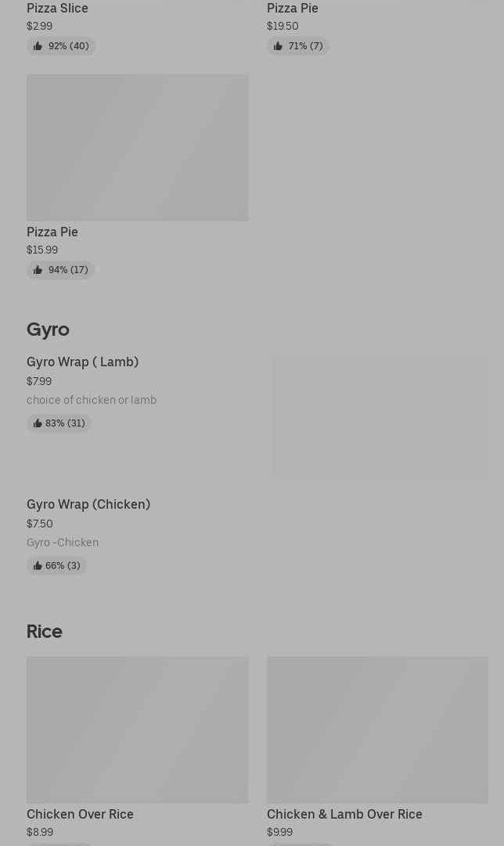504x846 pixels.
Task: Open the Gyro Wrap (Chicken) item
Action: 88,504
